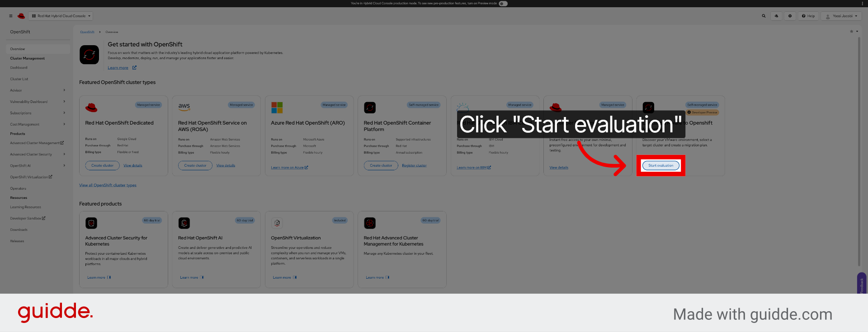Select Overview in the sidebar
This screenshot has width=868, height=332.
click(x=38, y=49)
